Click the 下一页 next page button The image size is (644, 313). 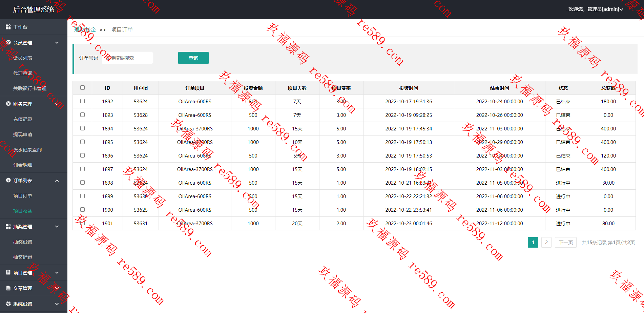(566, 242)
